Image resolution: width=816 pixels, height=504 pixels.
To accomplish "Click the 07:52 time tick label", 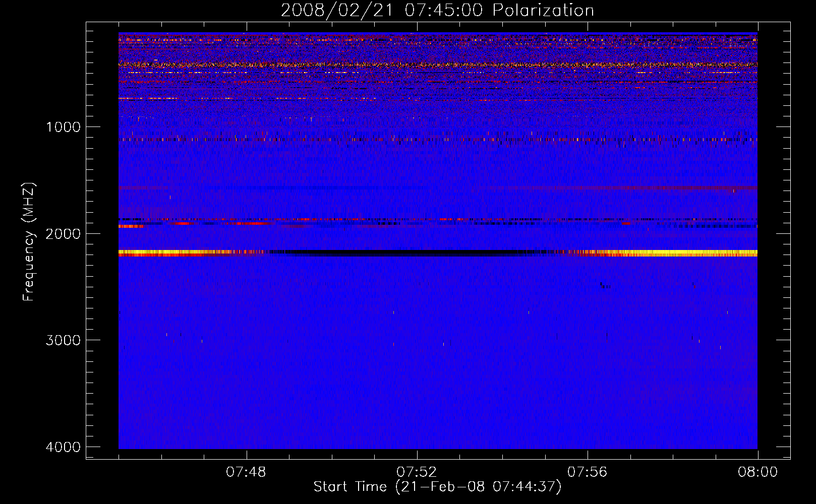I will click(x=417, y=472).
